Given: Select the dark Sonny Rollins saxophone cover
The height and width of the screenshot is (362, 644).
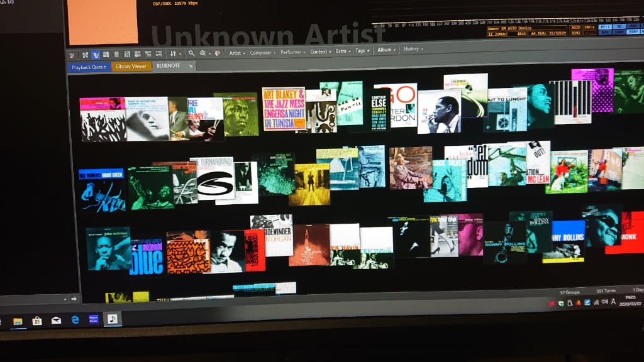Looking at the screenshot, I should [x=505, y=243].
